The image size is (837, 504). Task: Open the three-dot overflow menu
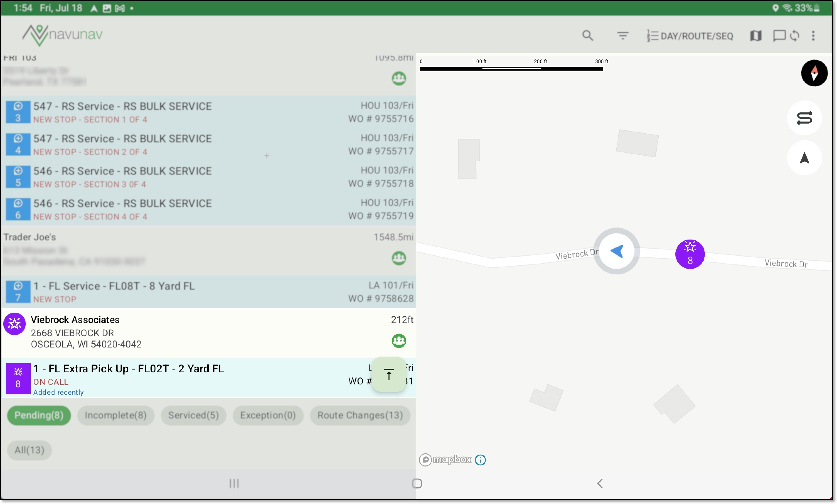(813, 36)
